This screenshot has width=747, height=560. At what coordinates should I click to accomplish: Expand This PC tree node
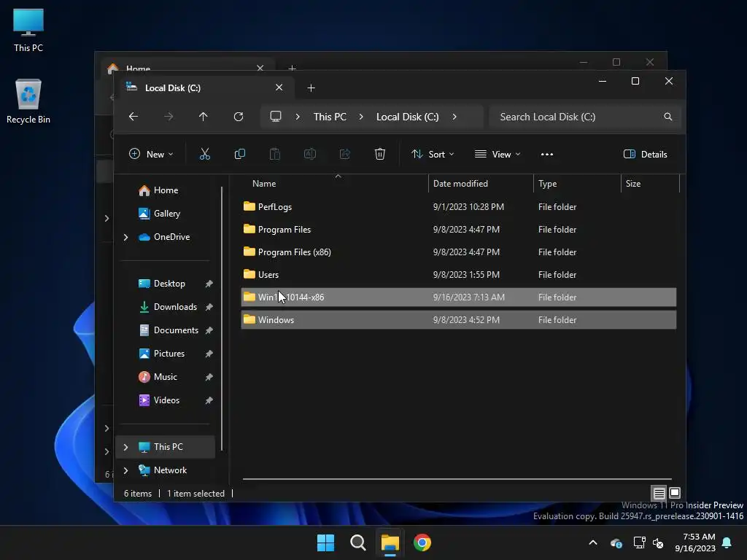click(125, 447)
